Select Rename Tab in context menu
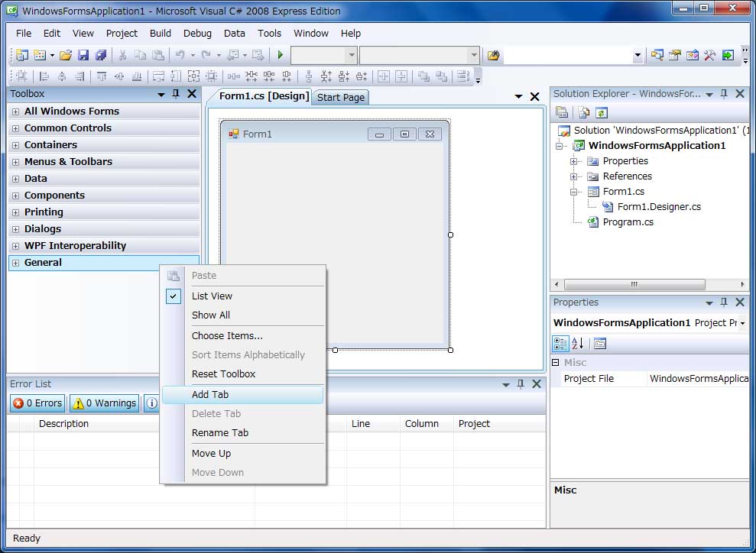Screen dimensions: 756x553 [x=243, y=432]
